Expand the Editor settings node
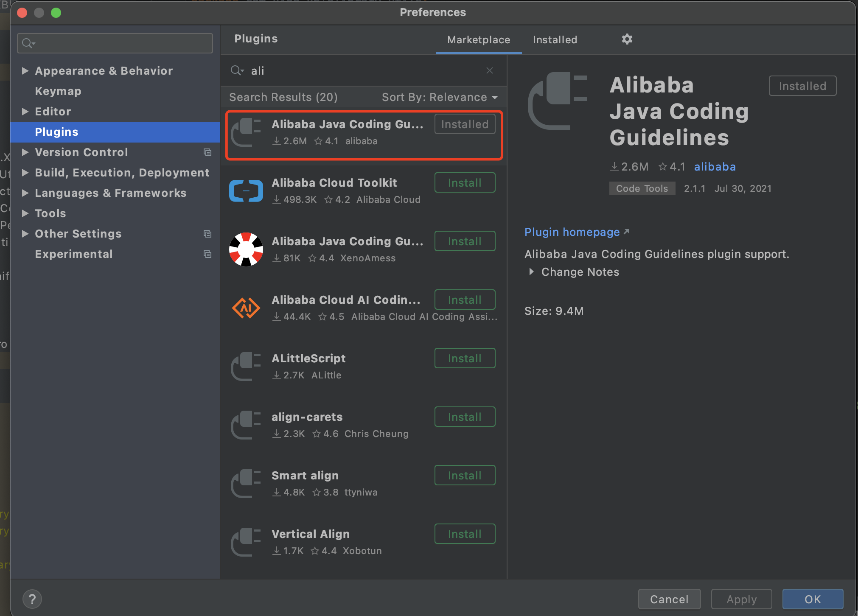 coord(25,112)
